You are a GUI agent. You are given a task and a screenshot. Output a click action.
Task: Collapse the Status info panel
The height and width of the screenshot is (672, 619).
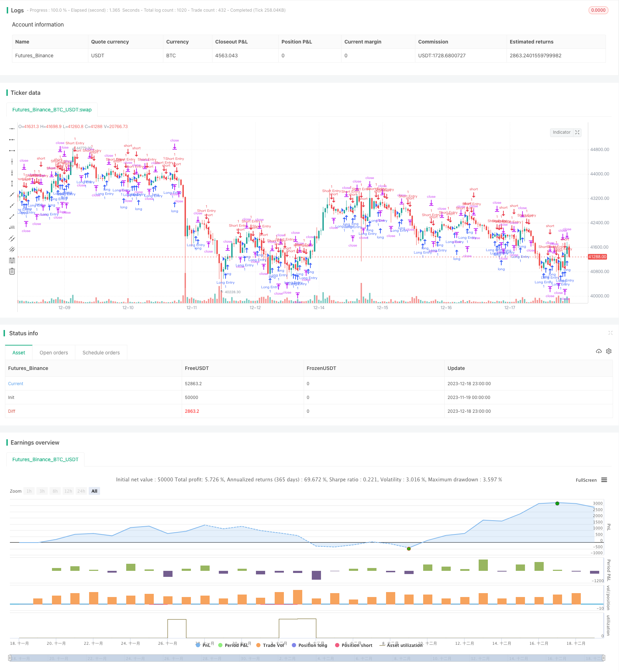pyautogui.click(x=610, y=333)
